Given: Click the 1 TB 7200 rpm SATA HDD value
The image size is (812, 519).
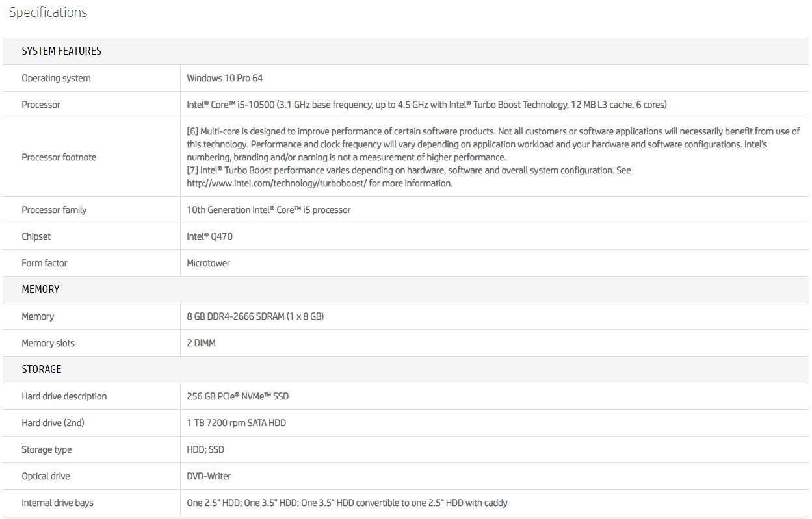Looking at the screenshot, I should (236, 423).
